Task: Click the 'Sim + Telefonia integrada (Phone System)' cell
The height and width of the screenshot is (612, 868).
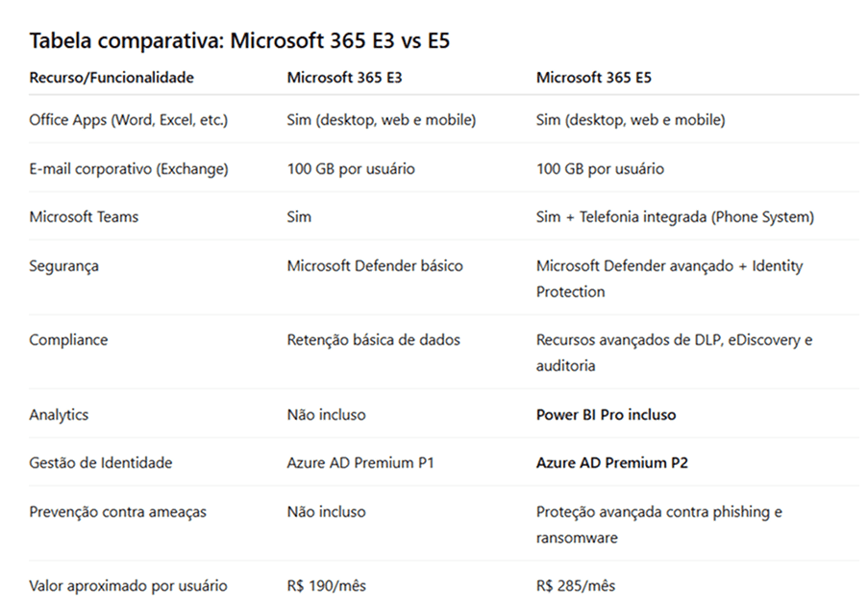Action: pos(675,216)
